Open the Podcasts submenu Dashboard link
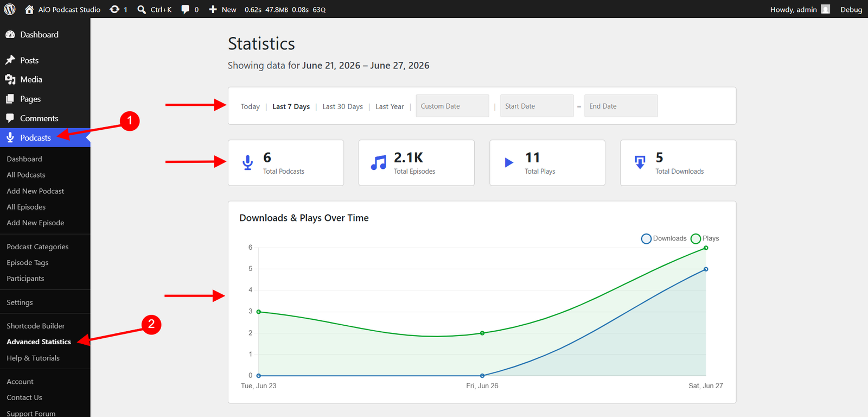Viewport: 868px width, 417px height. click(24, 159)
